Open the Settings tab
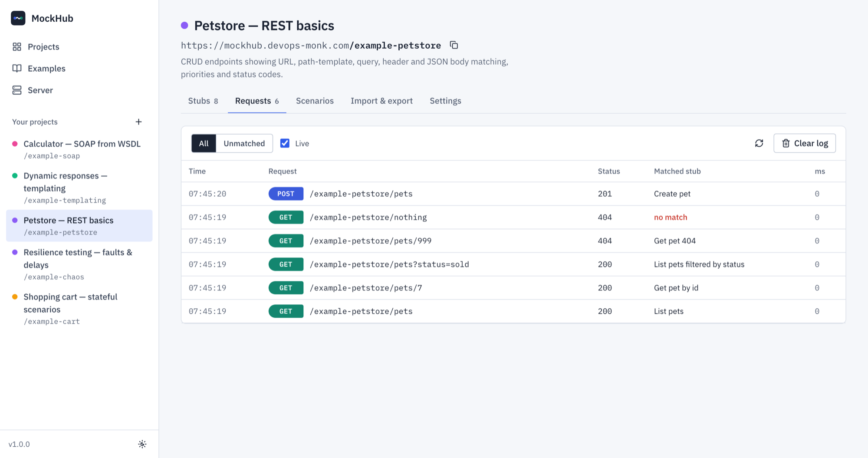The image size is (868, 458). click(x=445, y=101)
